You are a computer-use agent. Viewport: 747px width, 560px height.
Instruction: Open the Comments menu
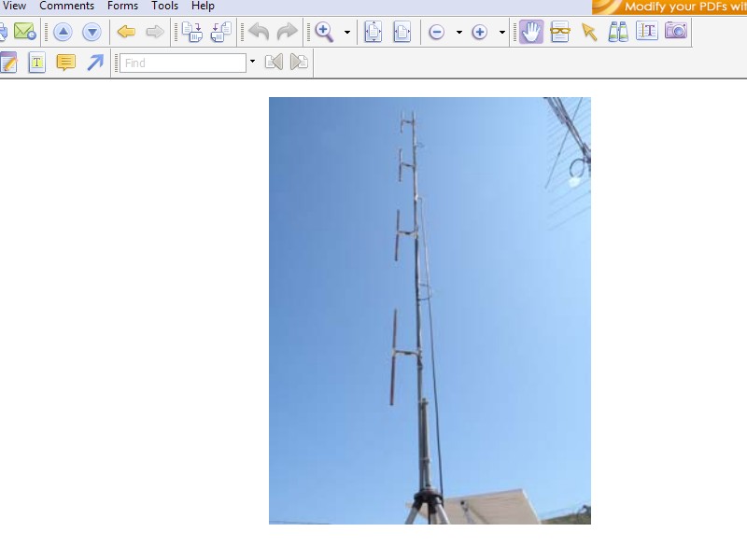[x=66, y=6]
